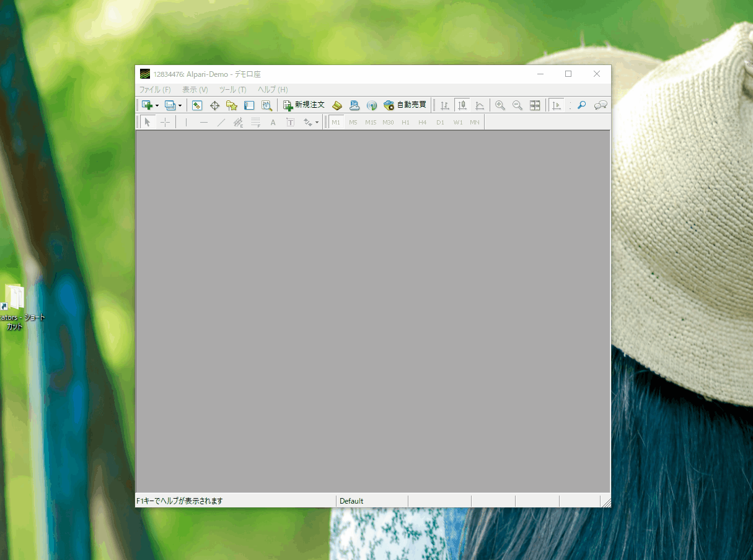Select the H4 timeframe

coord(423,122)
